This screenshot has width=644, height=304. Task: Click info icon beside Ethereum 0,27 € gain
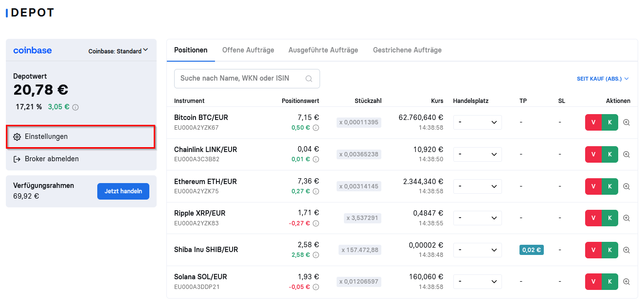click(316, 191)
